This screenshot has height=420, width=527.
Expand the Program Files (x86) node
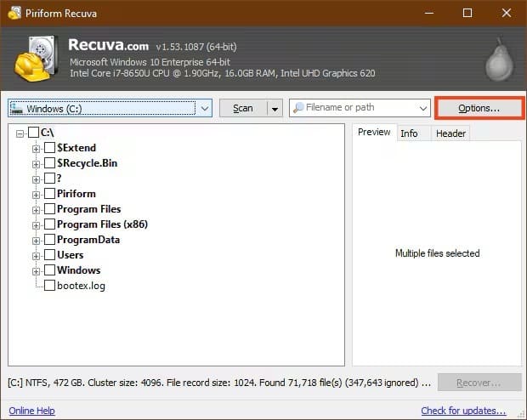pos(36,225)
